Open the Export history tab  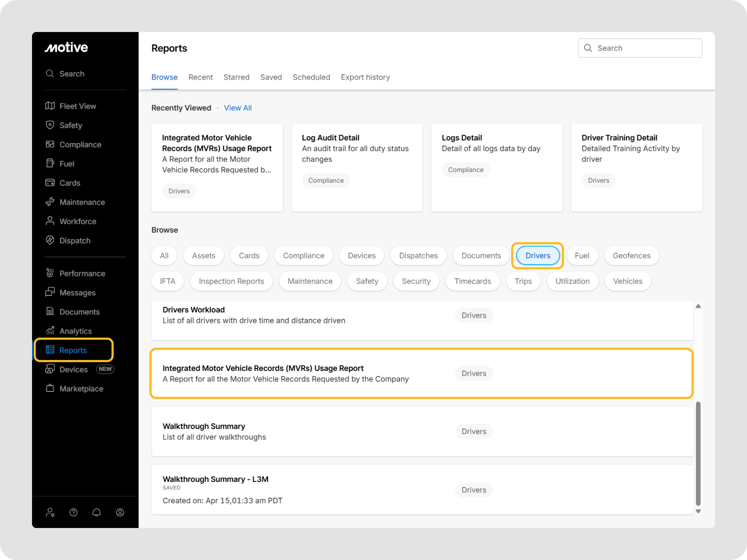[x=365, y=77]
